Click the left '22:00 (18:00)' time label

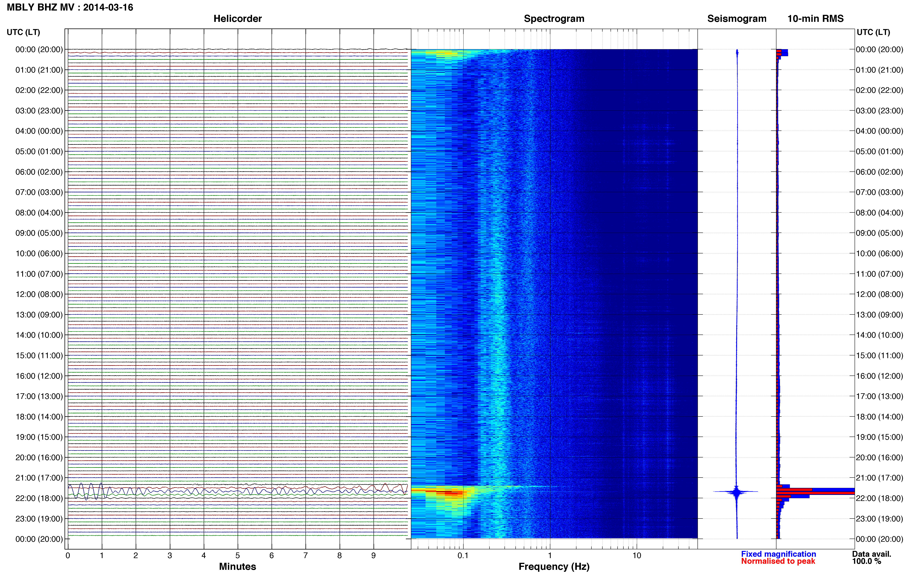pos(39,498)
